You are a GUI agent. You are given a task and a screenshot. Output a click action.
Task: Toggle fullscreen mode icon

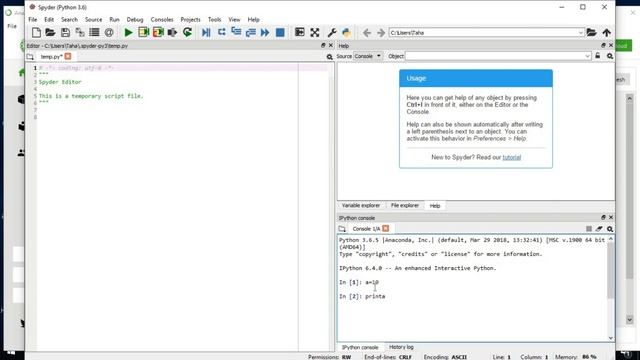pyautogui.click(x=315, y=32)
